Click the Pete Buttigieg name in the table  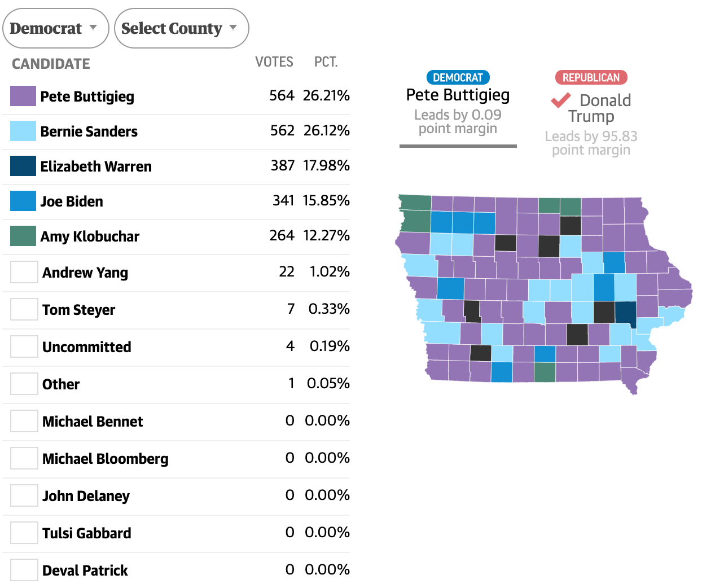[87, 96]
